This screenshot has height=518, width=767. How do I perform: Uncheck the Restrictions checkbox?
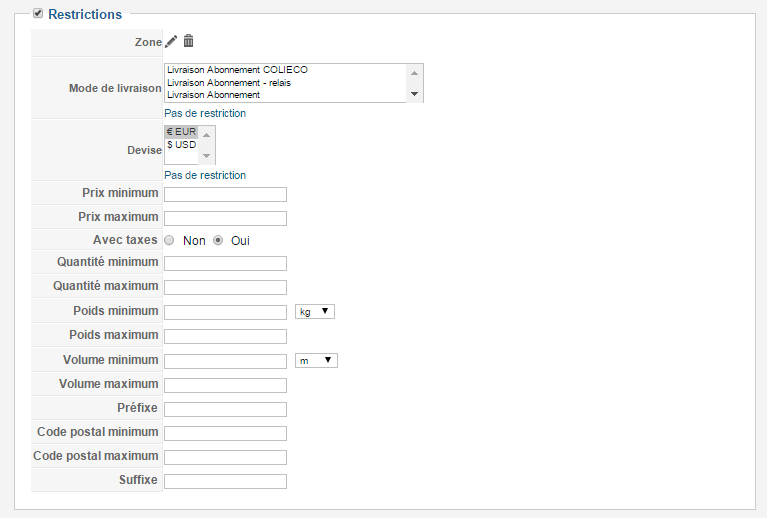click(x=38, y=13)
